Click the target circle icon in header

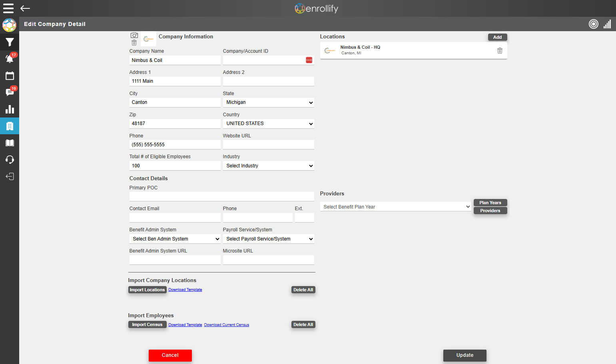click(x=594, y=24)
